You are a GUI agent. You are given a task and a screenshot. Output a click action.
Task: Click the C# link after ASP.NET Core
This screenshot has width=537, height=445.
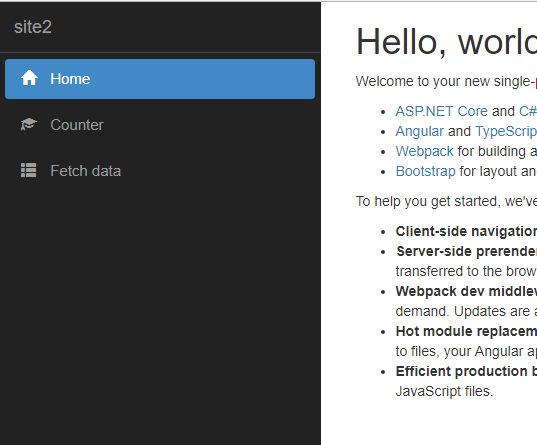tap(528, 111)
